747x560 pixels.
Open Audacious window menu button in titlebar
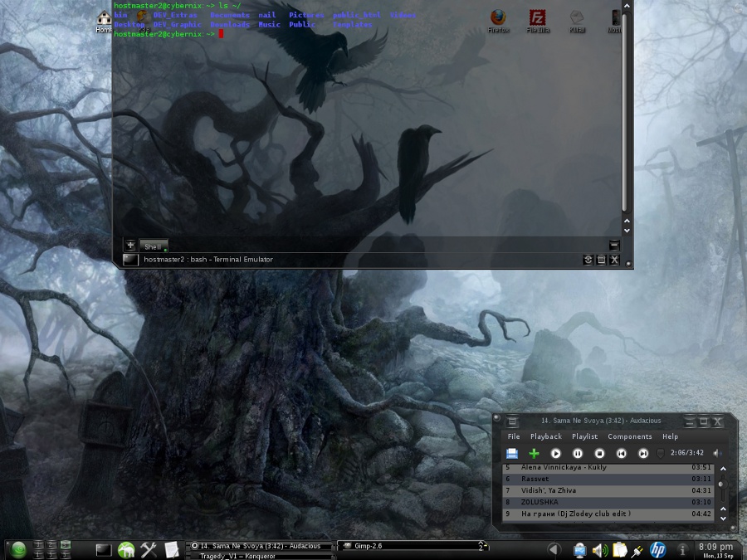[x=512, y=421]
